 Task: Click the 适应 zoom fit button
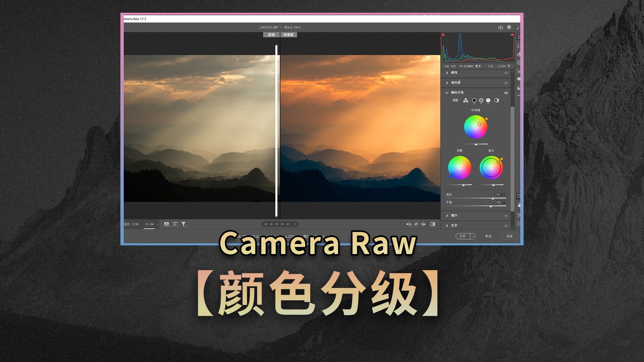(131, 224)
